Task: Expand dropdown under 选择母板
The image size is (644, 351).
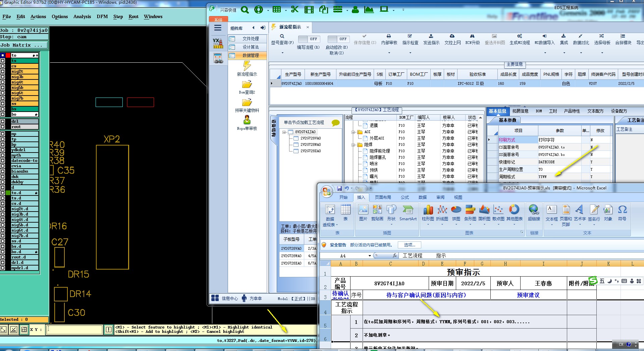Action: click(602, 53)
